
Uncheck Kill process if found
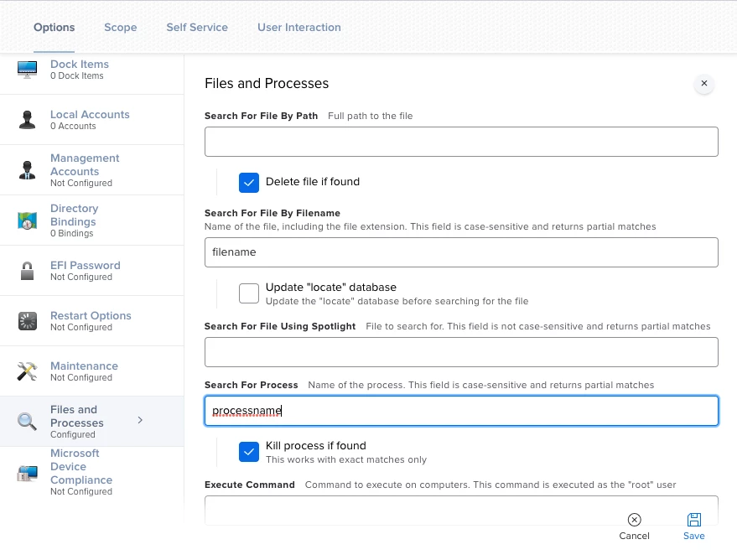point(249,452)
